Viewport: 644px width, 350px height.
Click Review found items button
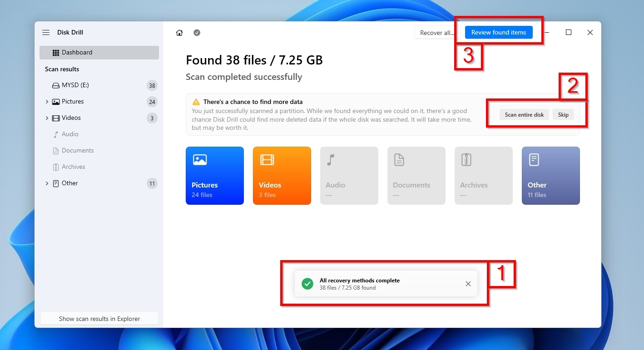pyautogui.click(x=499, y=32)
